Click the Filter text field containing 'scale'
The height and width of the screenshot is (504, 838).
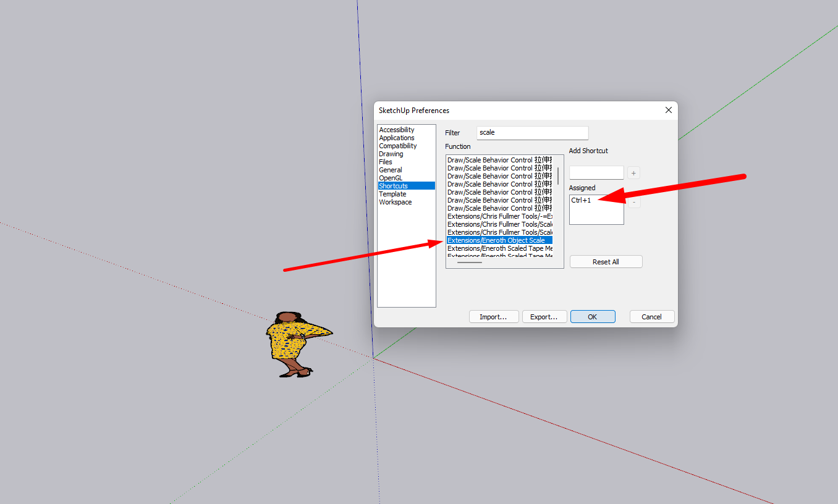tap(533, 133)
